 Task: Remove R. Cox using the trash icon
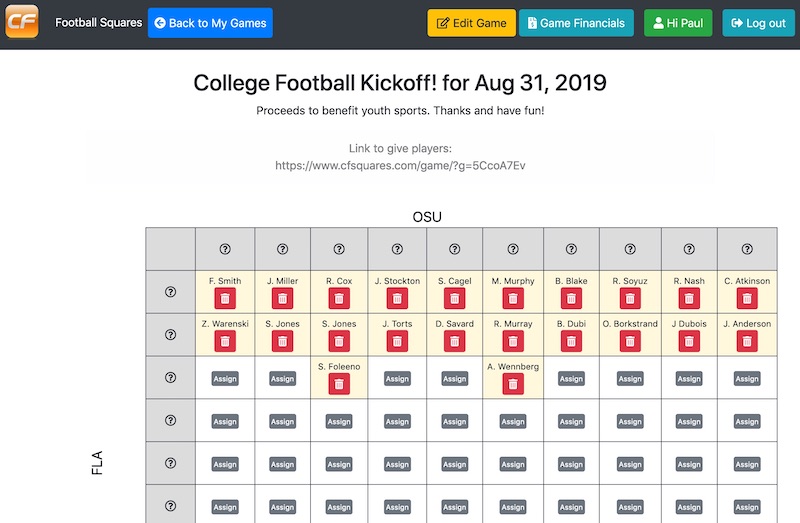point(339,298)
